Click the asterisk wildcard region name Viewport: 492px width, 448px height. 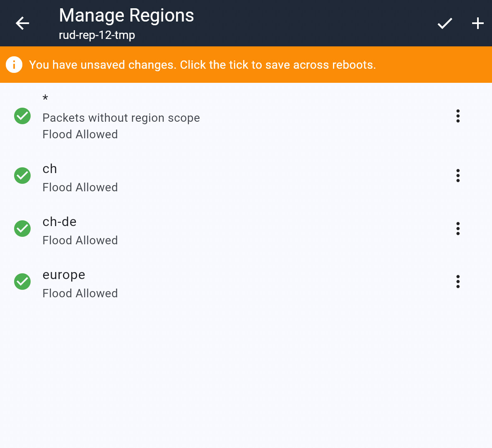[x=46, y=99]
